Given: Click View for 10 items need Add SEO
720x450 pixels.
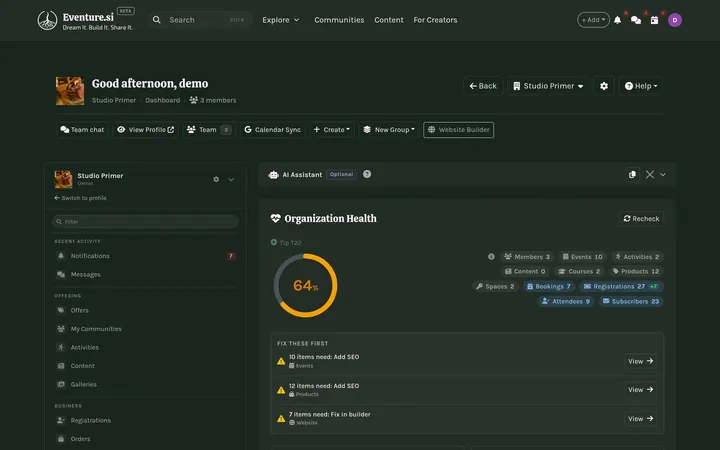Looking at the screenshot, I should pos(641,361).
